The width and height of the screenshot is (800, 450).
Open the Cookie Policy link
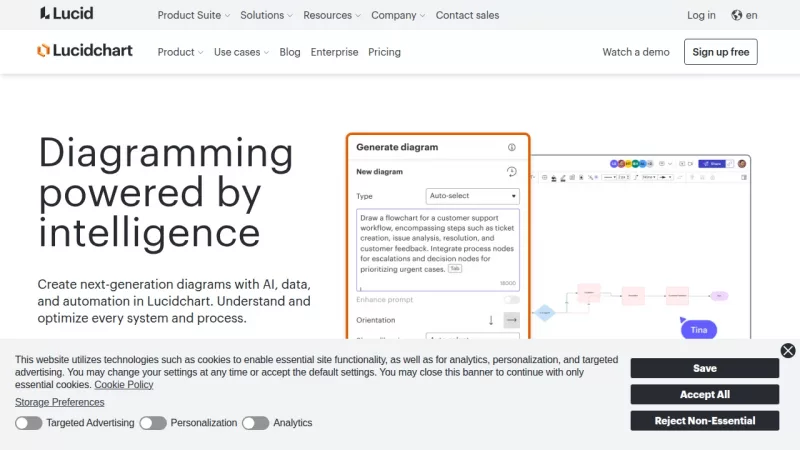pos(124,384)
